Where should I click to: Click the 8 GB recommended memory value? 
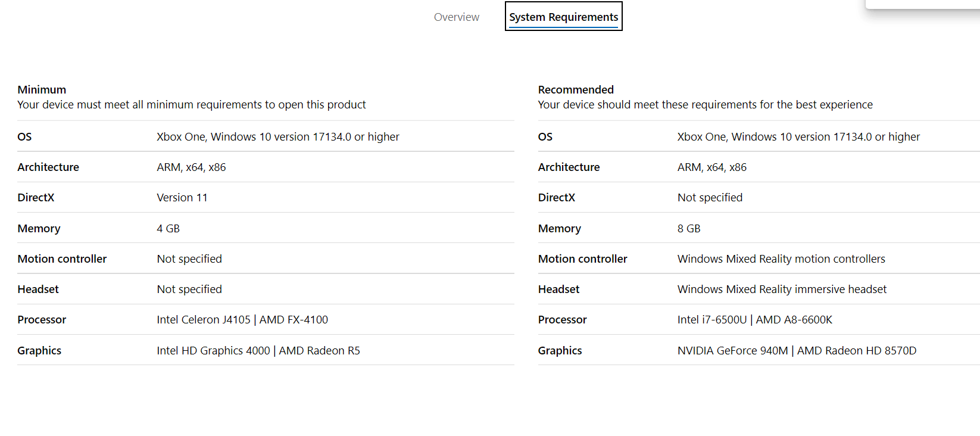pyautogui.click(x=689, y=229)
